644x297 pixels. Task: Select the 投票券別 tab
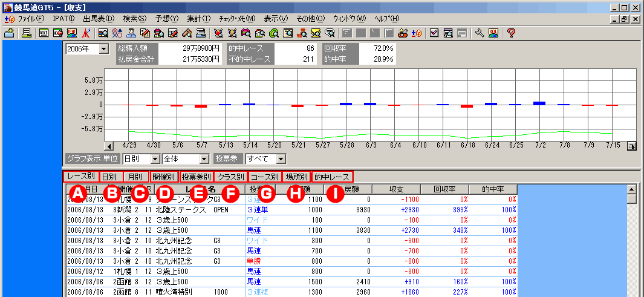pyautogui.click(x=197, y=177)
